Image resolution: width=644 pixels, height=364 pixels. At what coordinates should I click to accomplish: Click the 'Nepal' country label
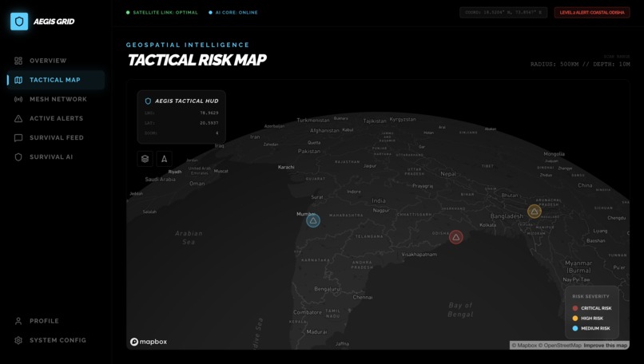point(448,174)
